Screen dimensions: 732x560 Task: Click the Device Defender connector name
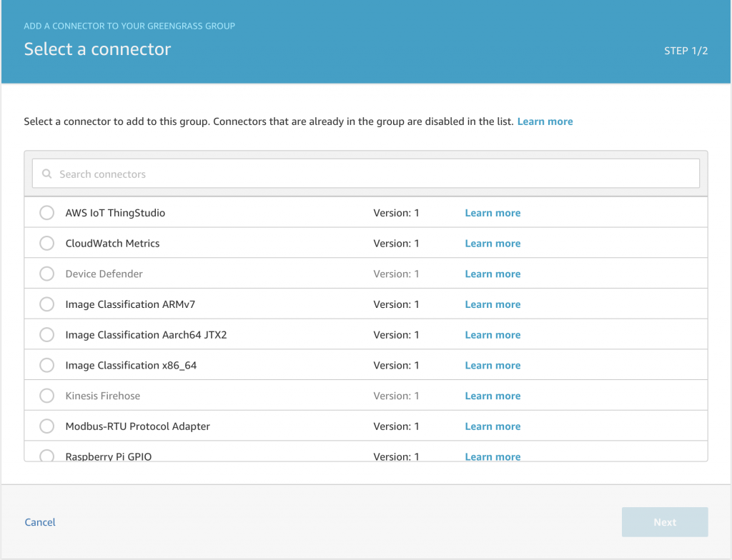click(x=104, y=274)
